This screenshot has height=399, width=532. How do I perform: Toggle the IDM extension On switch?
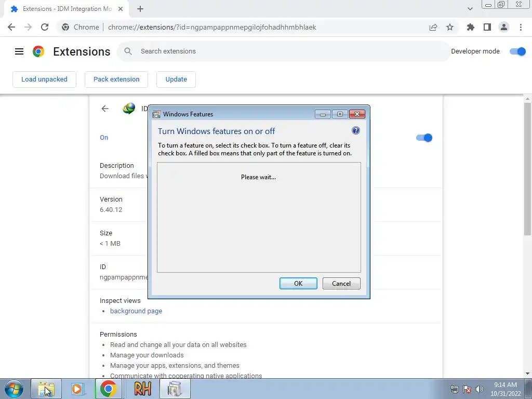point(424,138)
